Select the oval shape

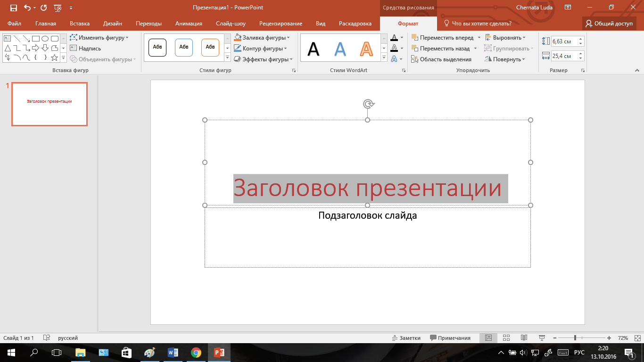[45, 39]
